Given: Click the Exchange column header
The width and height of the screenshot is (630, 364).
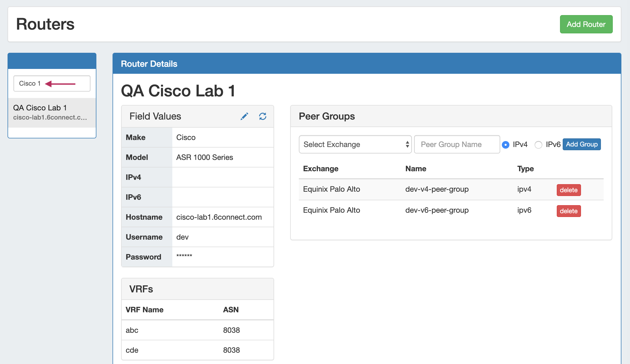Looking at the screenshot, I should click(320, 169).
